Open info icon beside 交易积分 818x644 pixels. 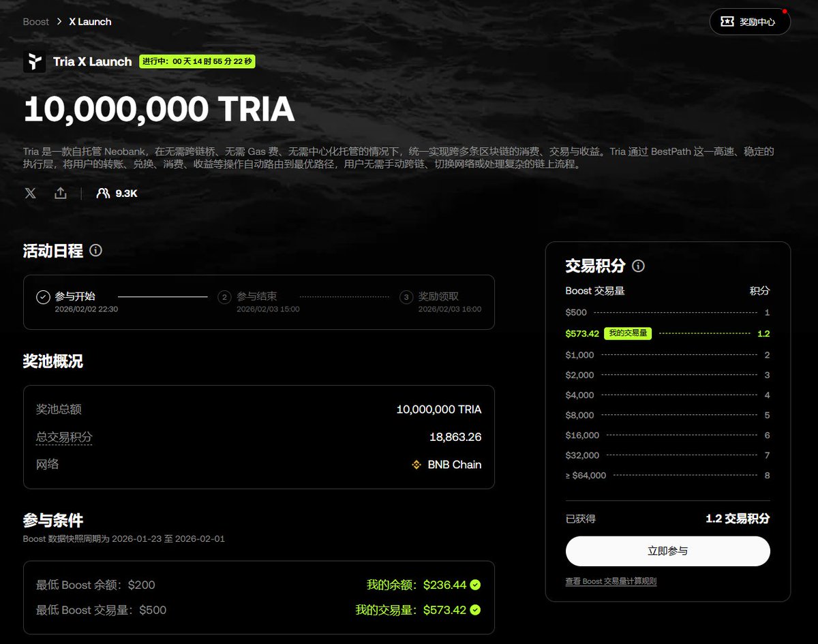pyautogui.click(x=638, y=266)
